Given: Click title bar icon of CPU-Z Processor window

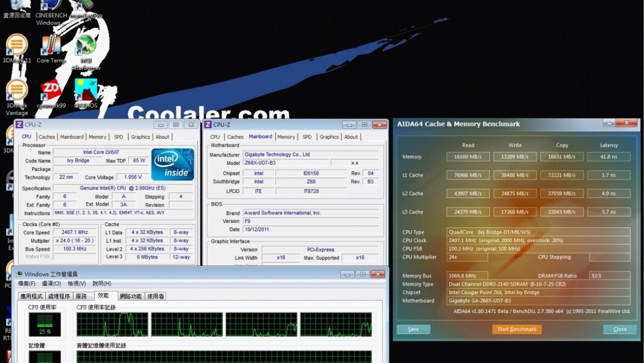Looking at the screenshot, I should coord(19,125).
